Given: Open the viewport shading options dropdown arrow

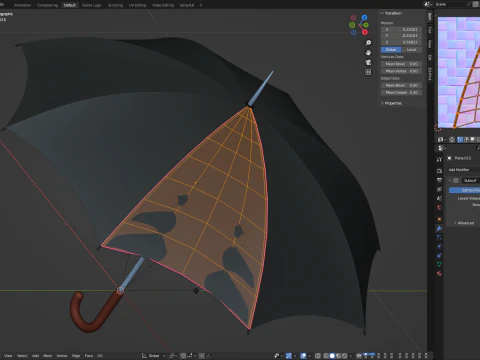Looking at the screenshot, I should tap(351, 356).
